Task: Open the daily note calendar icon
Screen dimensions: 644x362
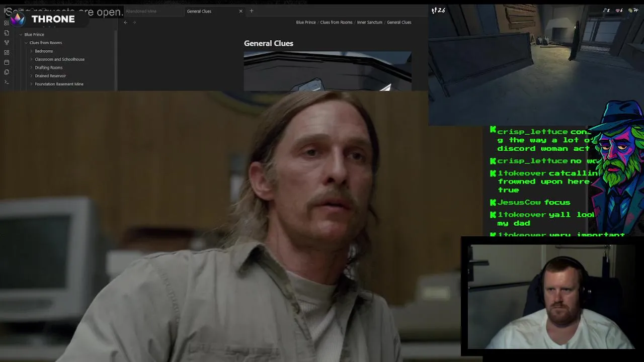Action: coord(7,62)
